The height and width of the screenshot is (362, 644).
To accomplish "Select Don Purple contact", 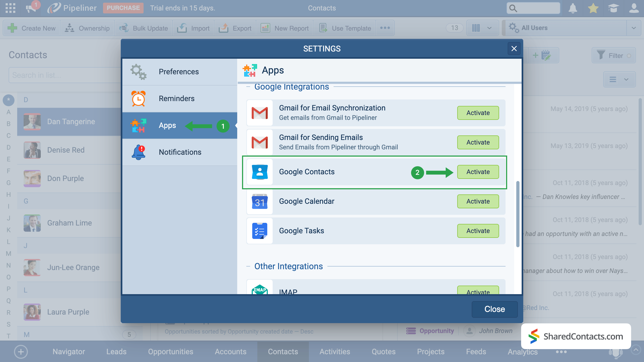I will (69, 179).
